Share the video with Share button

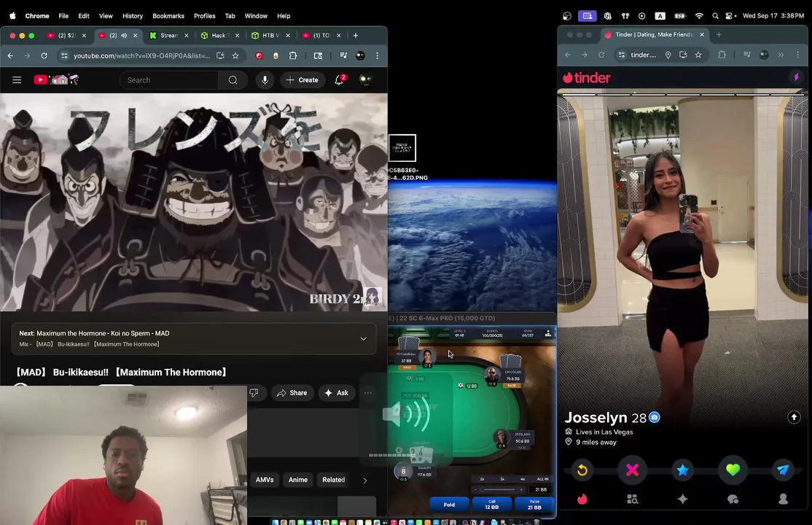coord(292,393)
